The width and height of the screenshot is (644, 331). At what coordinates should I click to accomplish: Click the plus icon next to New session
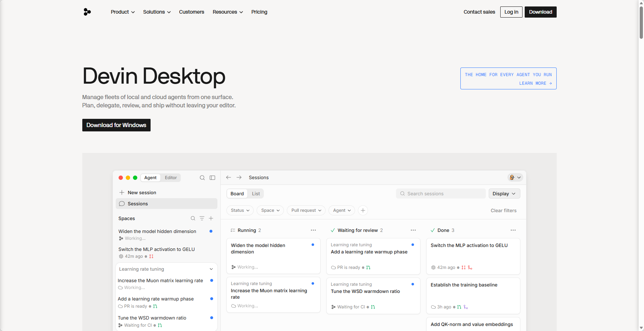(x=122, y=192)
